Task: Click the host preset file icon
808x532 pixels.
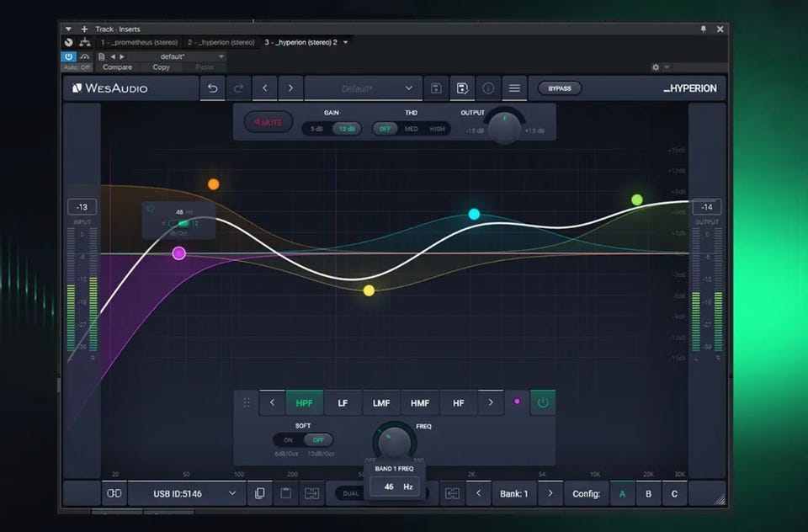Action: pyautogui.click(x=102, y=56)
